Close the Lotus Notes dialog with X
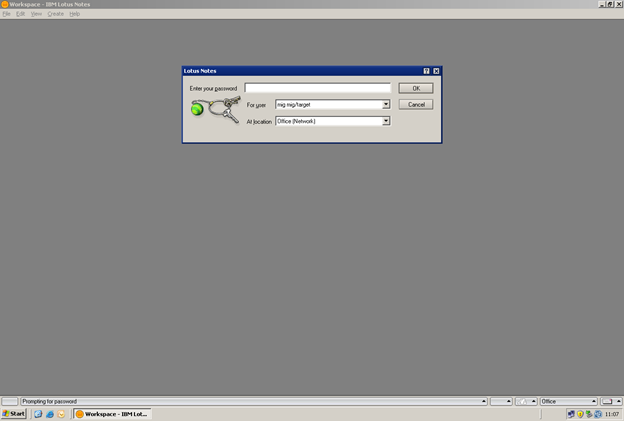The width and height of the screenshot is (624, 421). pos(436,71)
